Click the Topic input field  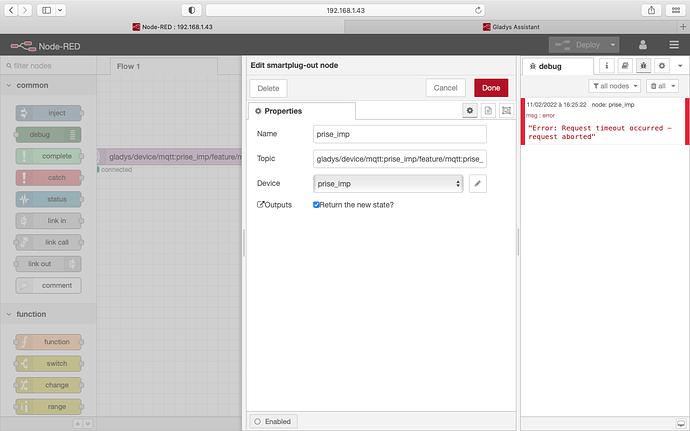(400, 159)
